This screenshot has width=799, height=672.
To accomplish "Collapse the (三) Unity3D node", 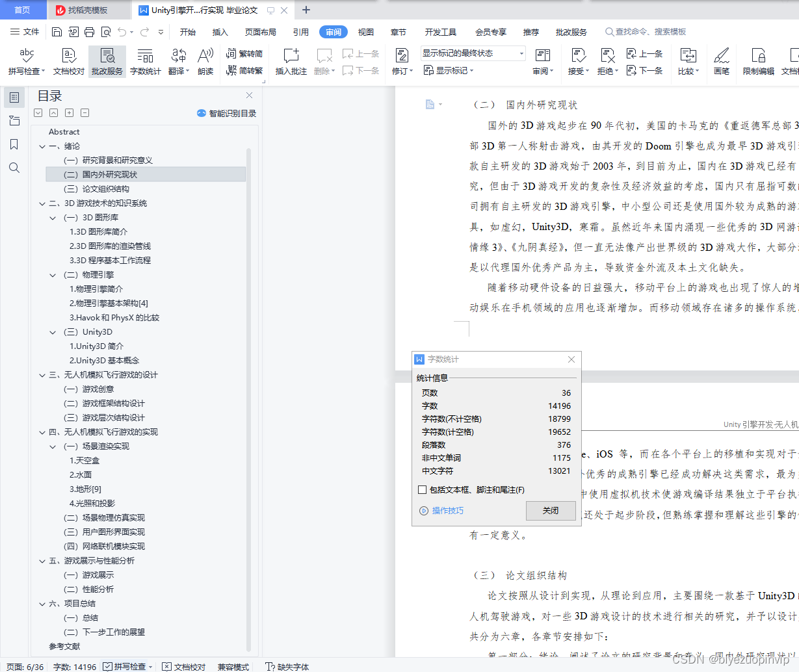I will 53,332.
